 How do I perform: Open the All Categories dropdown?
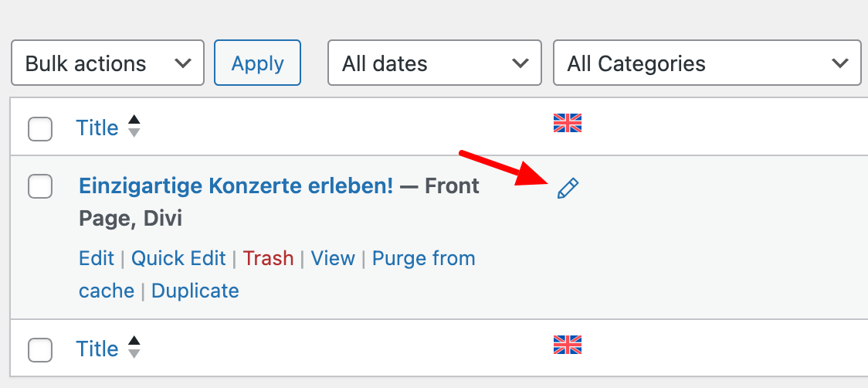(707, 63)
